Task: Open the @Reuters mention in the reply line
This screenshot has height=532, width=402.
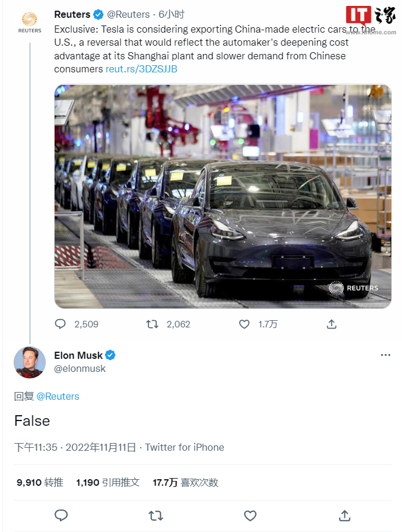Action: point(58,396)
